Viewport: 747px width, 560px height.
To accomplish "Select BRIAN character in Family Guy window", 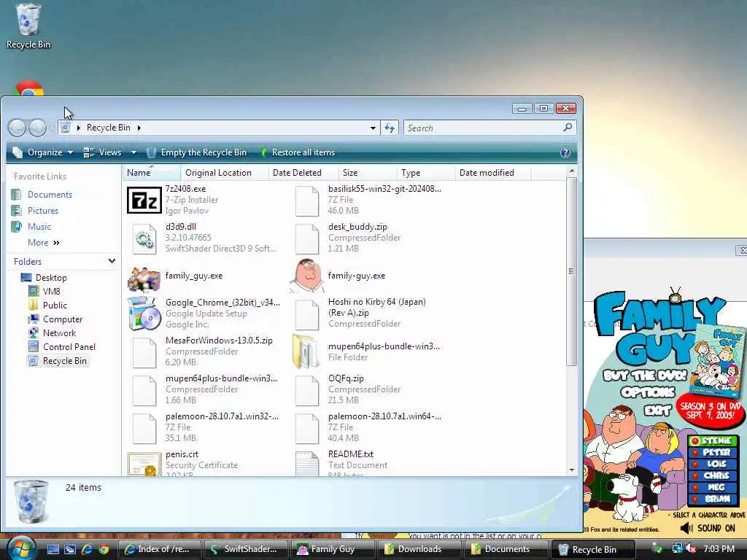I will coord(712,499).
